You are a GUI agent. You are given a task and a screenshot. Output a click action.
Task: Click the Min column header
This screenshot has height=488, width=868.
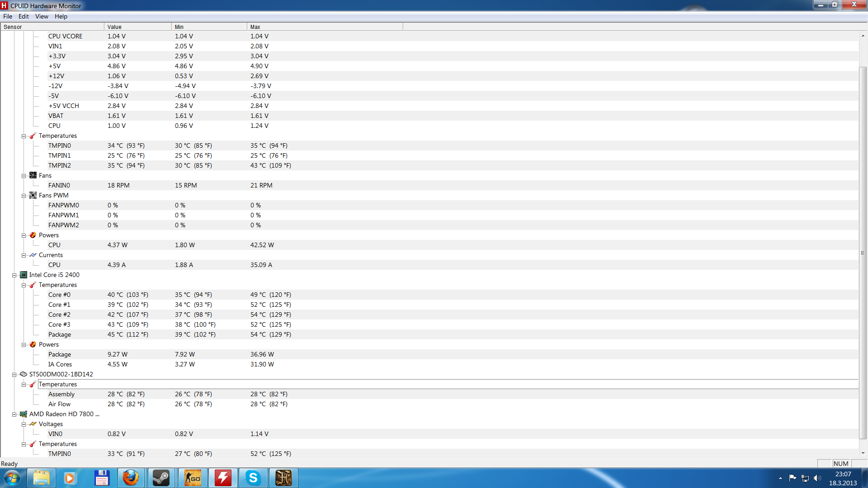point(209,27)
